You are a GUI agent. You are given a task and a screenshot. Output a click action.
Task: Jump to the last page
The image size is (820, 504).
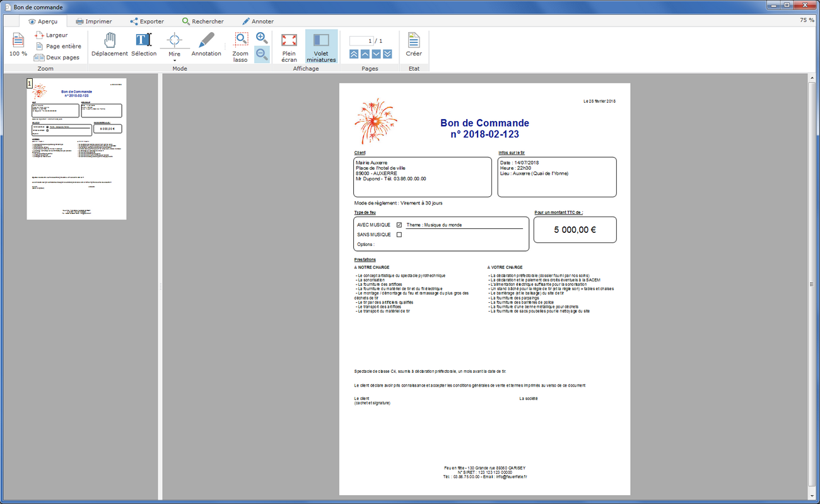tap(387, 54)
